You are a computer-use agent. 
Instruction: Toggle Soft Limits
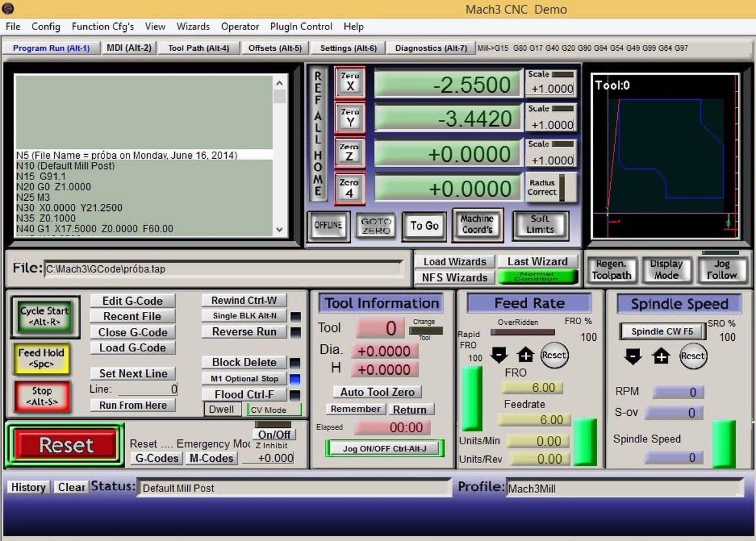point(540,224)
